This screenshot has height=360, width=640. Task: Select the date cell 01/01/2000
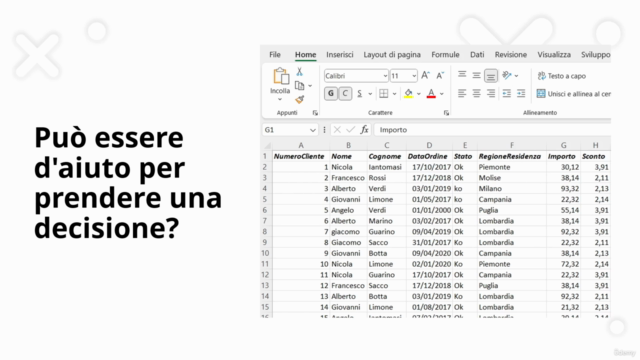coord(429,210)
